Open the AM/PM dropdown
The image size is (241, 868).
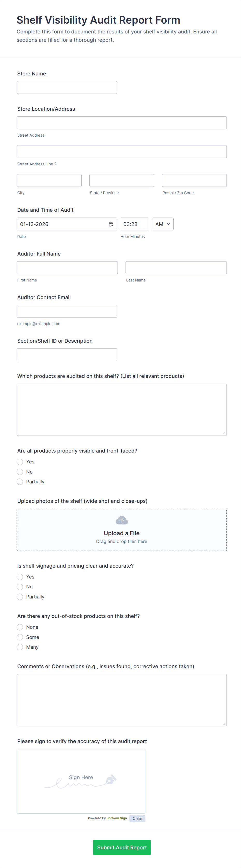coord(162,224)
